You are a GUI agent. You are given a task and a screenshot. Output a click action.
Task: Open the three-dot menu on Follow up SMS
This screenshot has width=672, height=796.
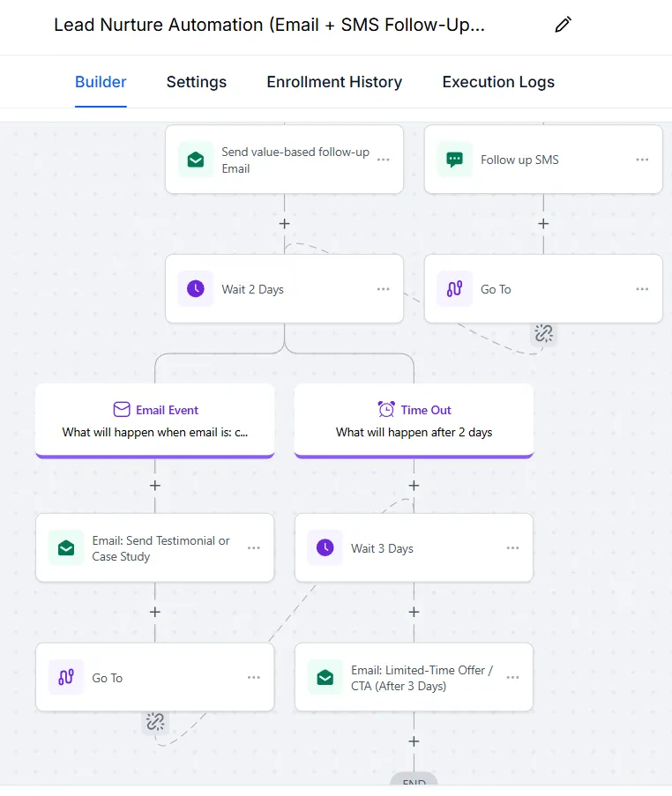coord(642,160)
